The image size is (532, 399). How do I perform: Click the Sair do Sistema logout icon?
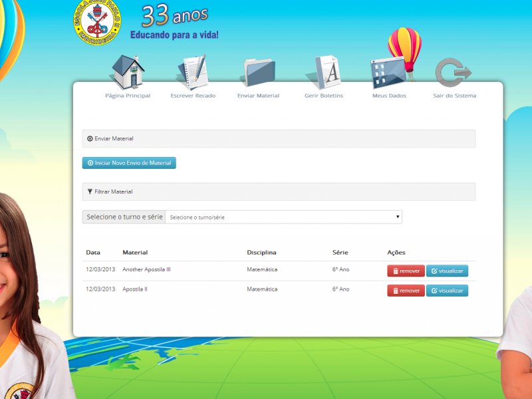pos(454,72)
